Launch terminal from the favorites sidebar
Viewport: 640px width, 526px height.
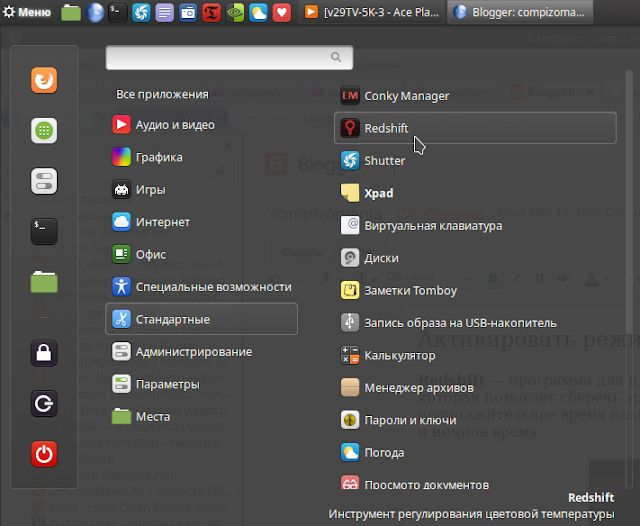point(44,231)
